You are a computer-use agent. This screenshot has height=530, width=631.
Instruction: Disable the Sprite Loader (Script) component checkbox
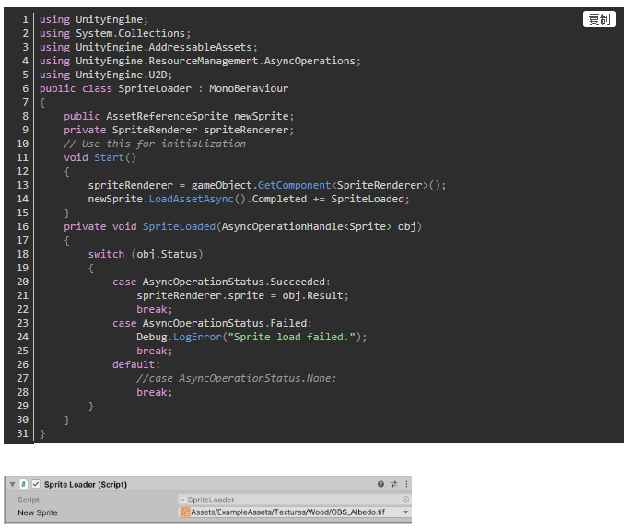[x=36, y=484]
